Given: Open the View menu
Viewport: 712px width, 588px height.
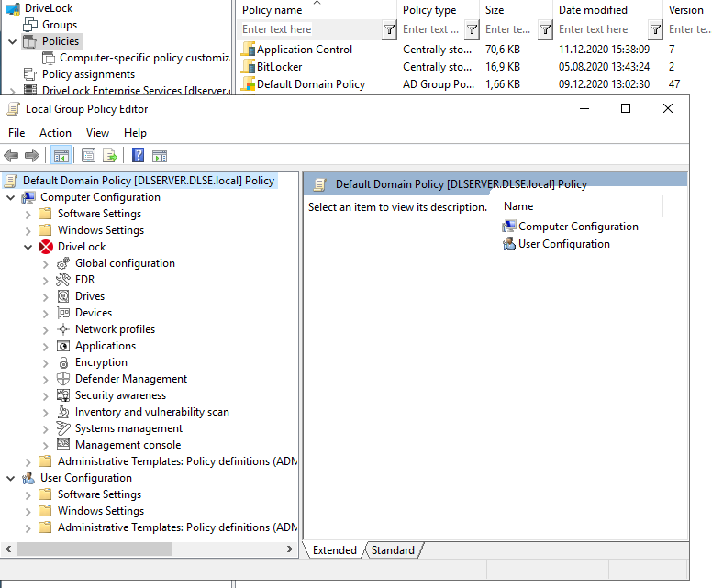Looking at the screenshot, I should coord(97,133).
